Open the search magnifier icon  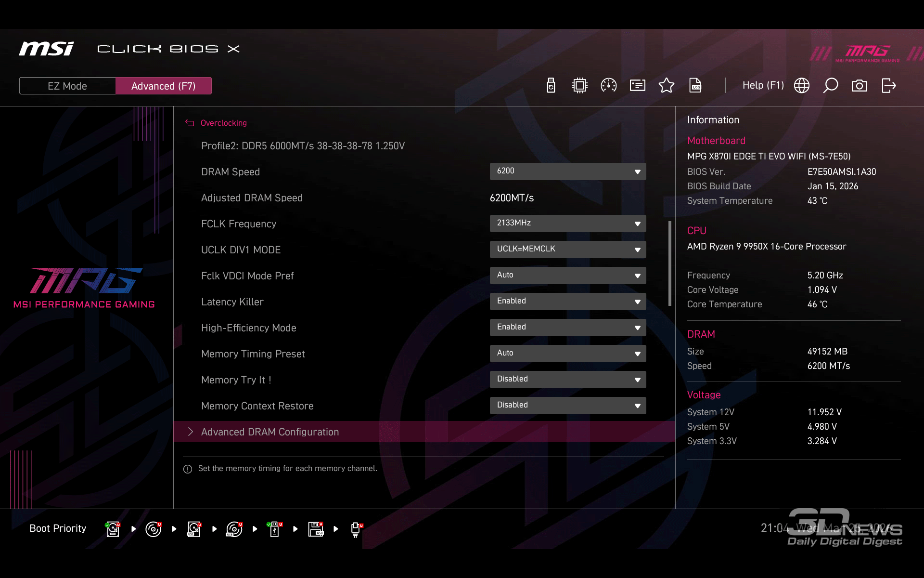click(x=831, y=86)
